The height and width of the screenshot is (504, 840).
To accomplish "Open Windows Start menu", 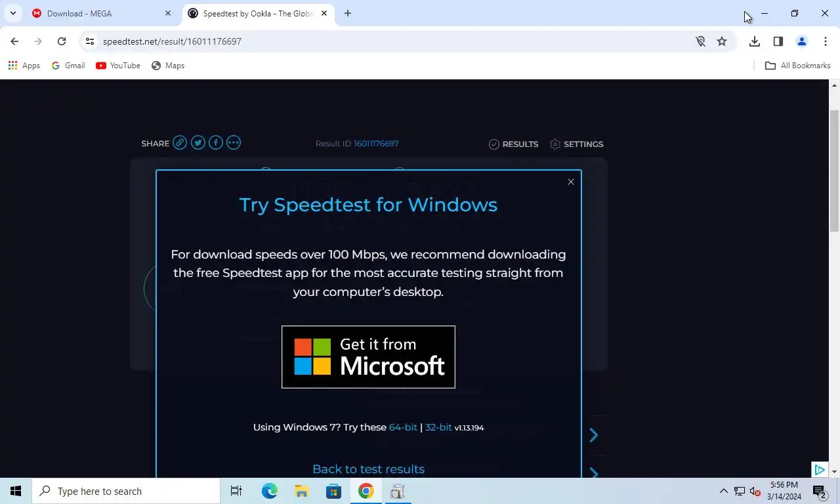I will (x=16, y=491).
